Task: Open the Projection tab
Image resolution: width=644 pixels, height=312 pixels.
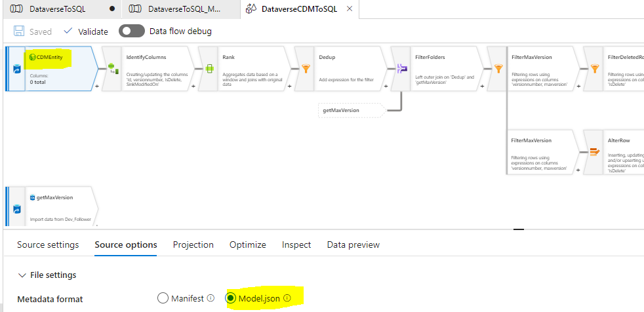Action: 193,245
